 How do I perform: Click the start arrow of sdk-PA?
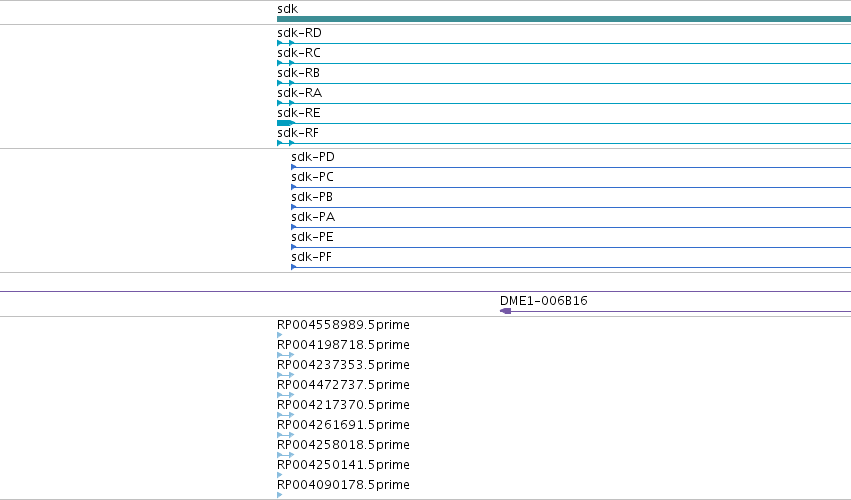[x=294, y=227]
